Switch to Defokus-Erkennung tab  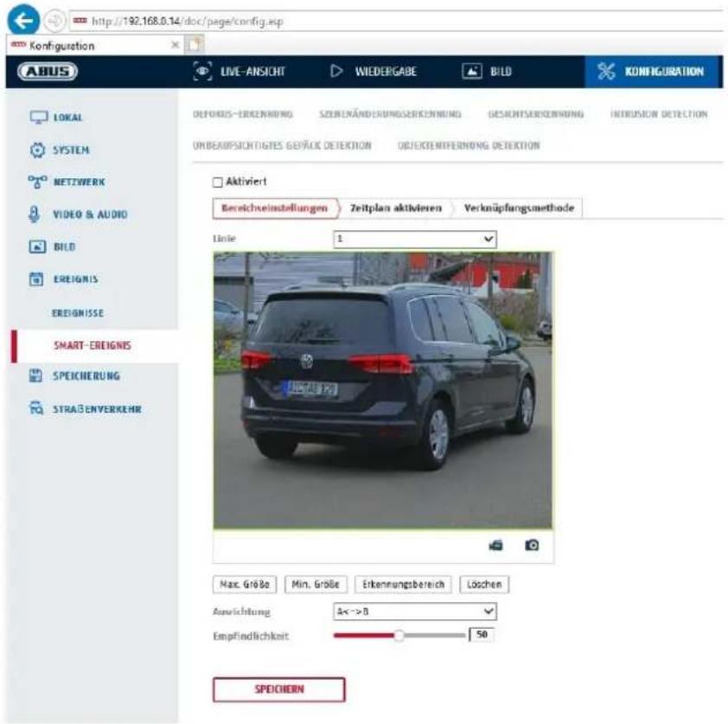click(x=243, y=114)
